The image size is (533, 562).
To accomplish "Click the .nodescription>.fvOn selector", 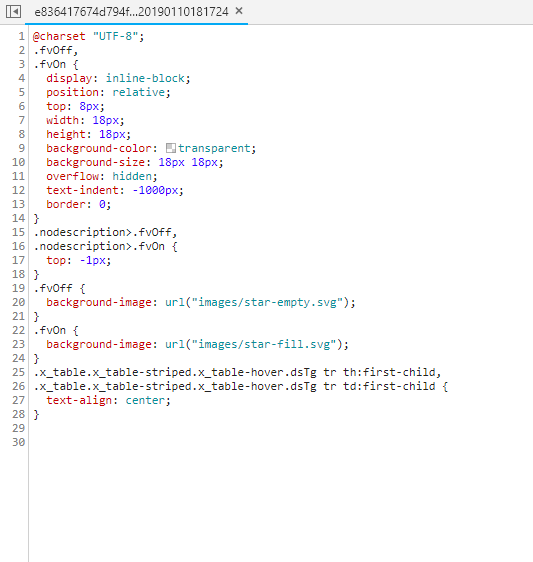I will (x=99, y=246).
